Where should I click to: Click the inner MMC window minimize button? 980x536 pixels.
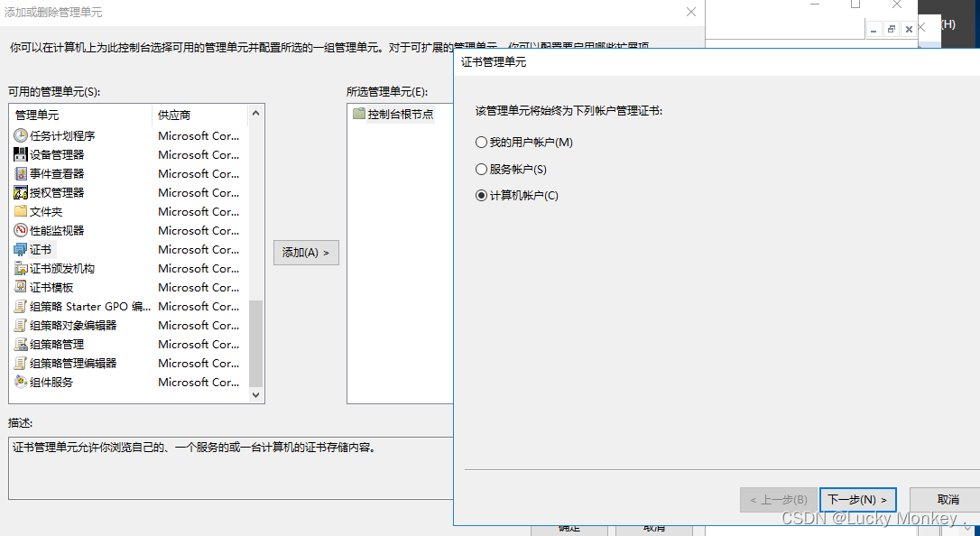tap(874, 29)
